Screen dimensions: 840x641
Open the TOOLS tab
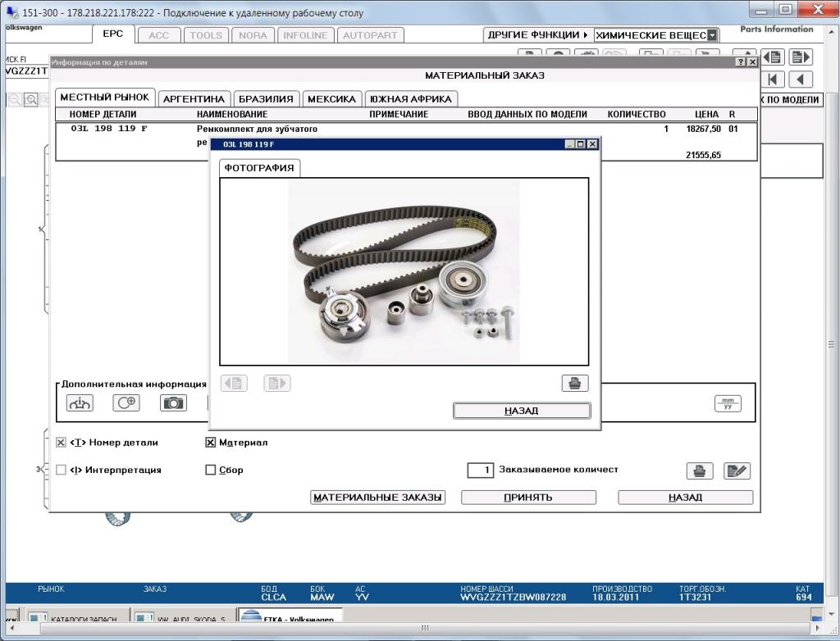click(206, 35)
